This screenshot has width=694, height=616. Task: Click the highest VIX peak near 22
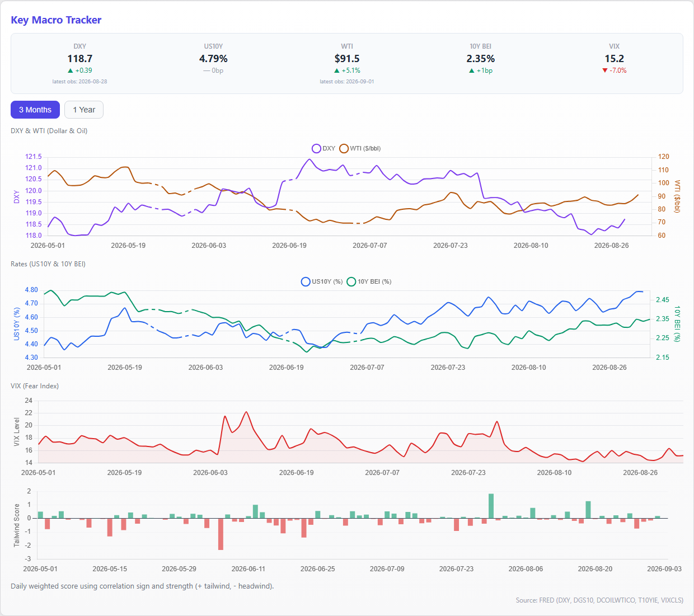pos(246,412)
